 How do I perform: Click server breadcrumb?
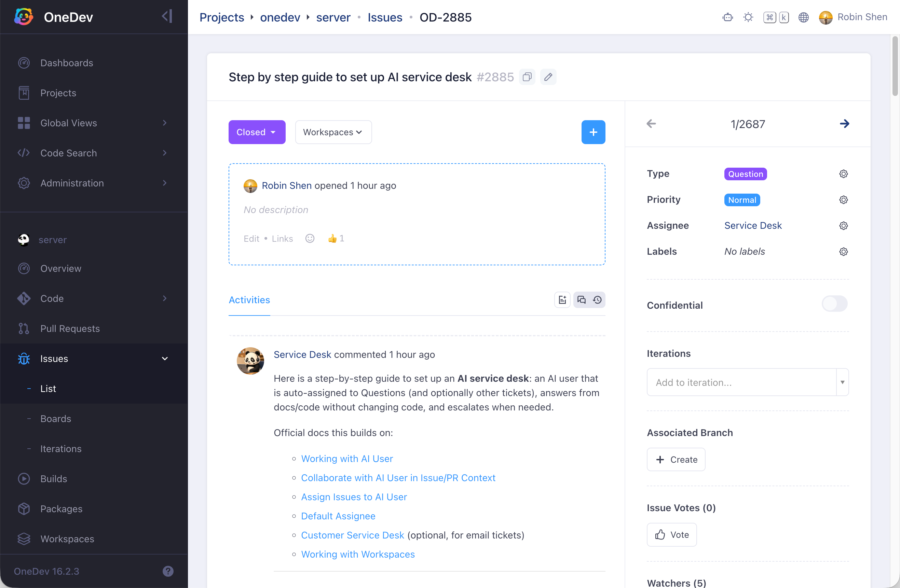(333, 17)
